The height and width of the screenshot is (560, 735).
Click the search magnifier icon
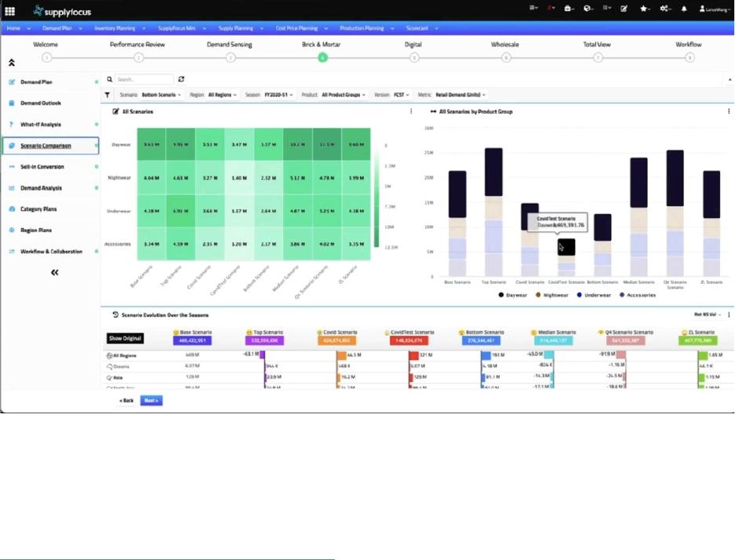110,80
